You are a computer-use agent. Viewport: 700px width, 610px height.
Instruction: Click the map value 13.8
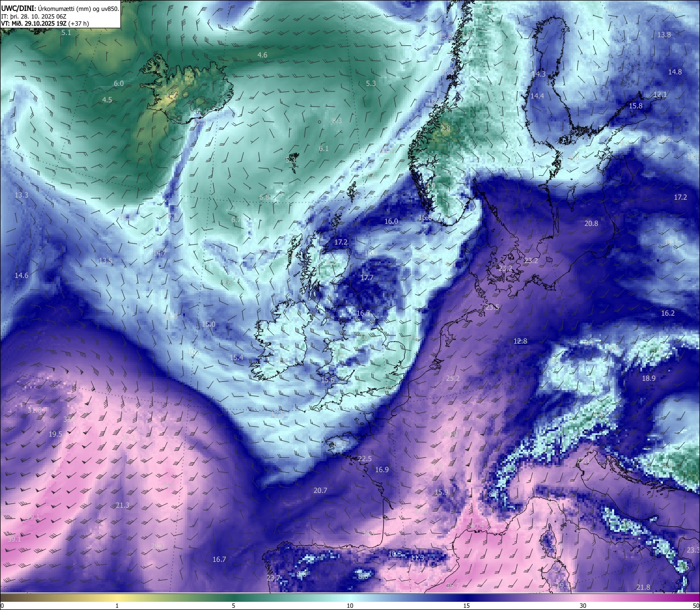point(664,35)
